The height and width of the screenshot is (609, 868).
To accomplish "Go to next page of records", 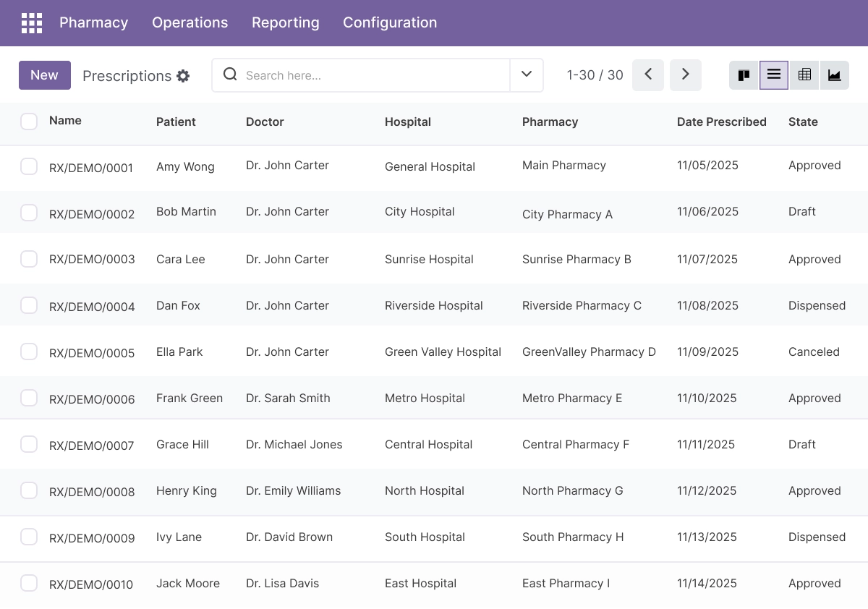I will 686,75.
